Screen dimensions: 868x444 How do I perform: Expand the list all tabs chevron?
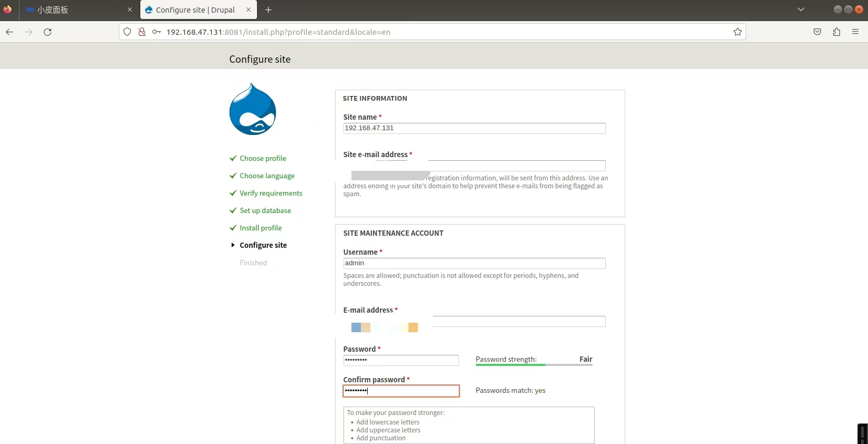tap(800, 9)
